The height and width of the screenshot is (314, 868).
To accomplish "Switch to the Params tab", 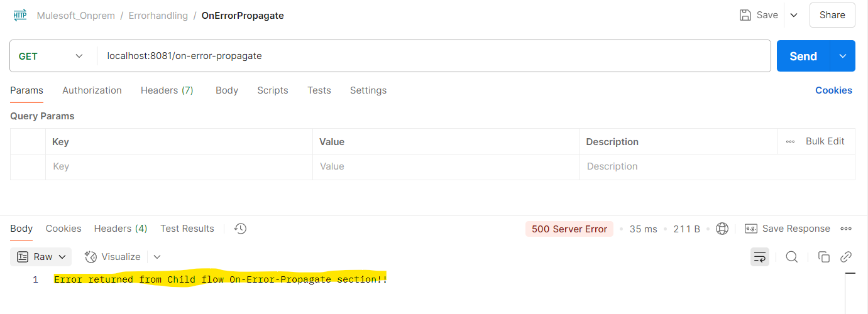I will 26,90.
